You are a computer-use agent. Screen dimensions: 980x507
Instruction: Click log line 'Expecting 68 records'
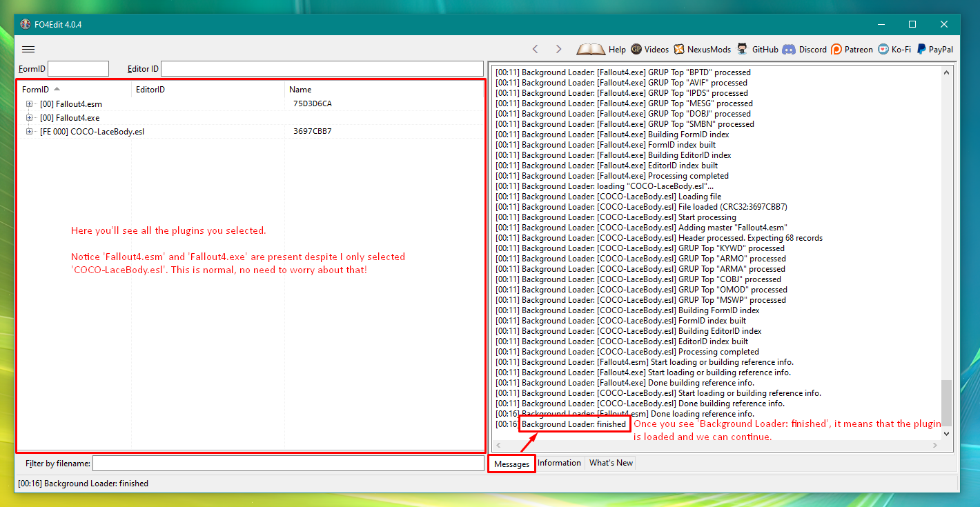tap(659, 238)
